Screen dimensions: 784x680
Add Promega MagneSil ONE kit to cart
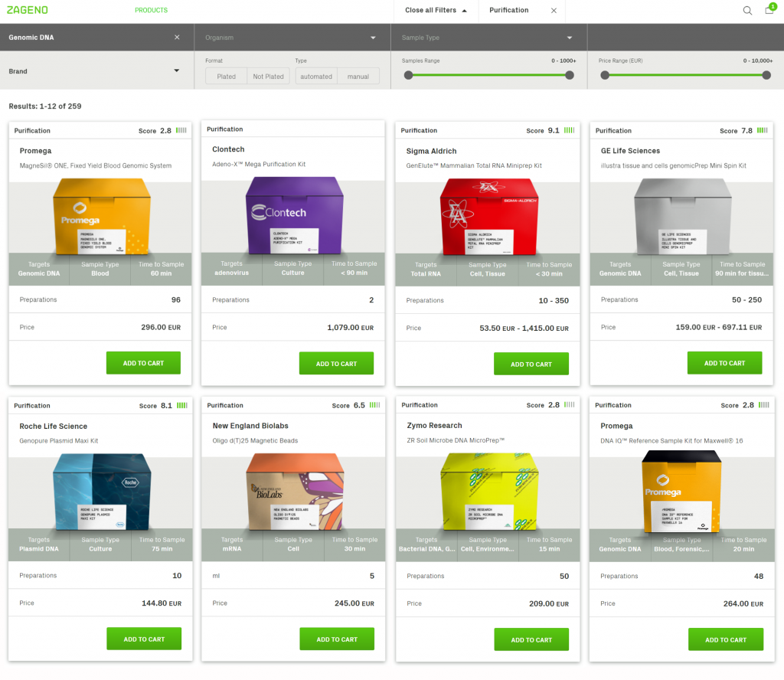(143, 363)
